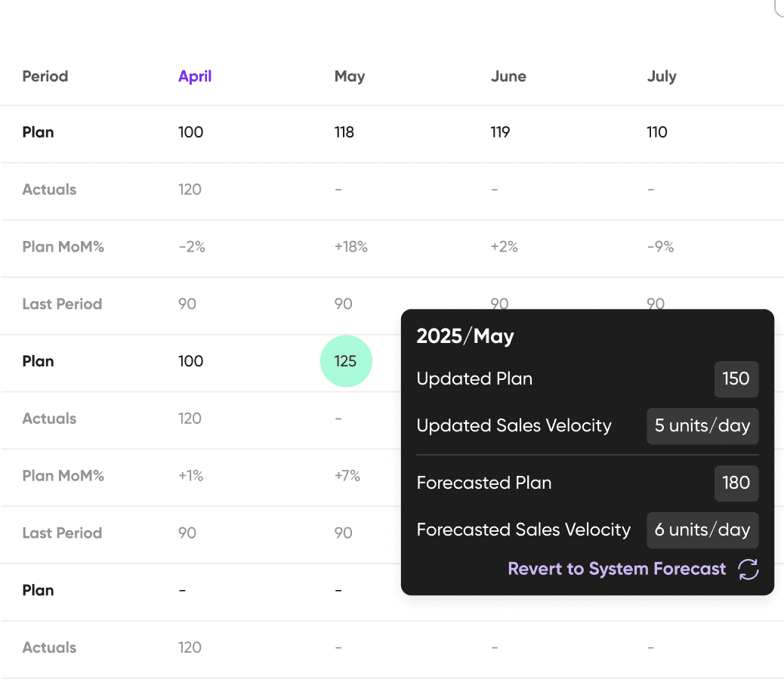Screen dimensions: 784x698
Task: Click the Forecasted Sales Velocity 6 units/day field
Action: point(702,530)
